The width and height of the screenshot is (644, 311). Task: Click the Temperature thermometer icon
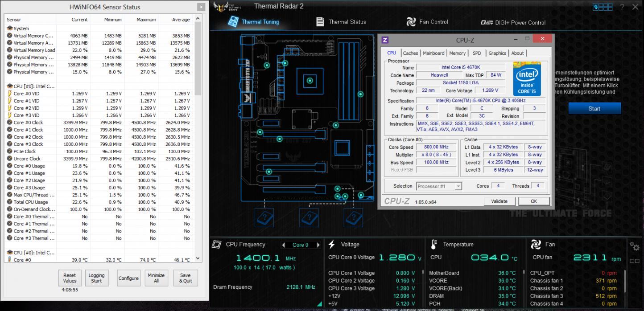(434, 245)
